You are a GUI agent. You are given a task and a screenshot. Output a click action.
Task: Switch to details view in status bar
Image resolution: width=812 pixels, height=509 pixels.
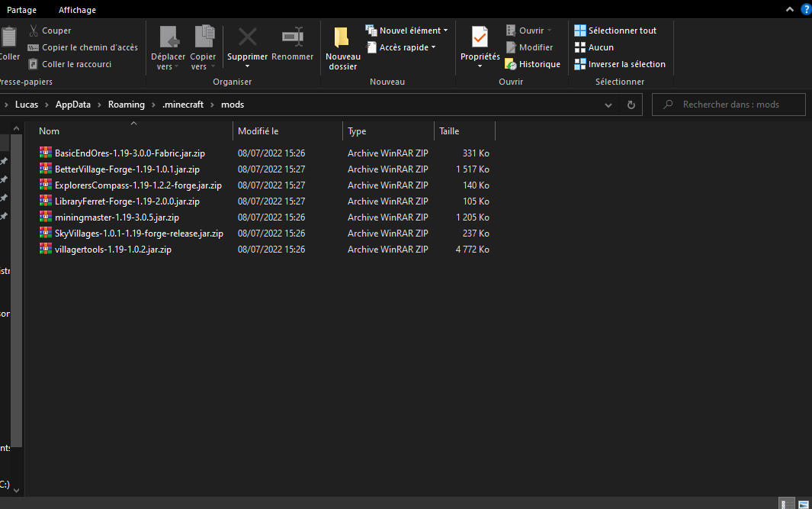point(785,504)
